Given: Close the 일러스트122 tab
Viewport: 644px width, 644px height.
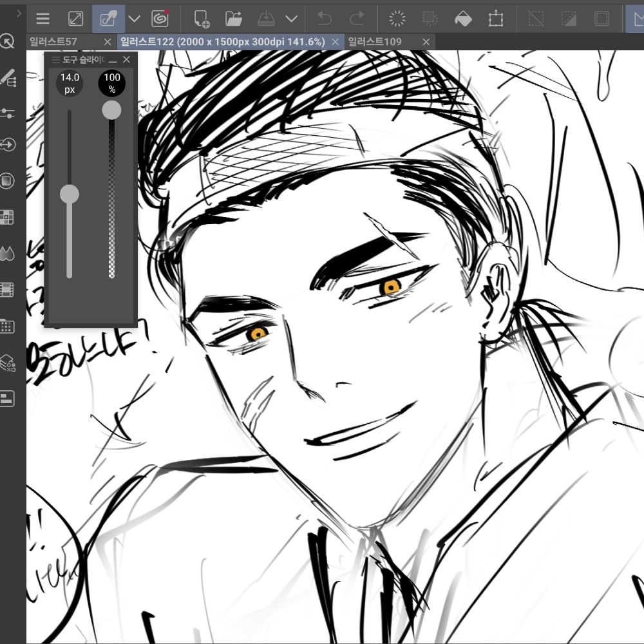Looking at the screenshot, I should (335, 42).
